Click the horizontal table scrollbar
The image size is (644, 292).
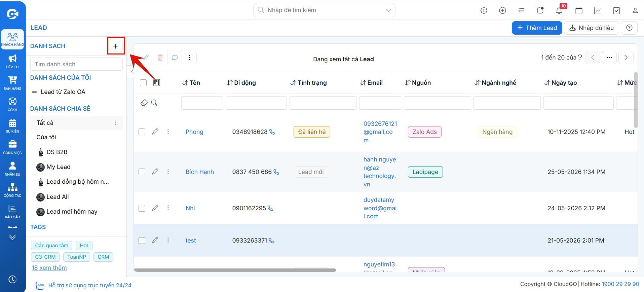pyautogui.click(x=235, y=270)
